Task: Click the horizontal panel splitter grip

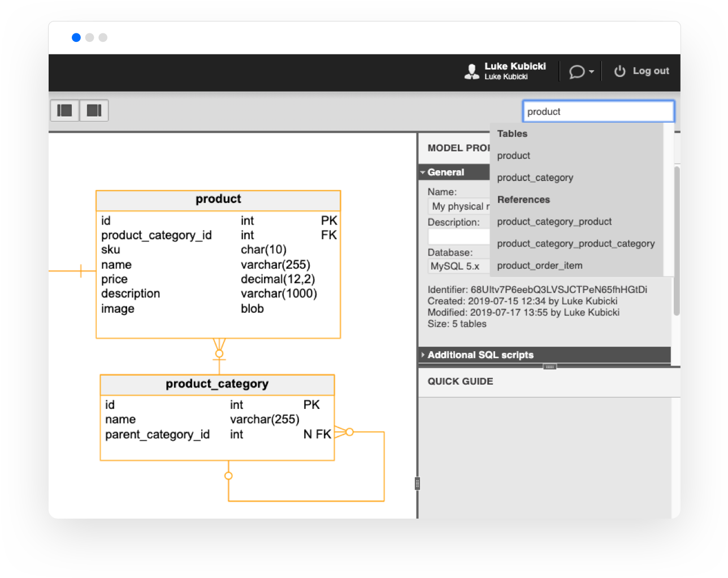Action: [x=549, y=367]
